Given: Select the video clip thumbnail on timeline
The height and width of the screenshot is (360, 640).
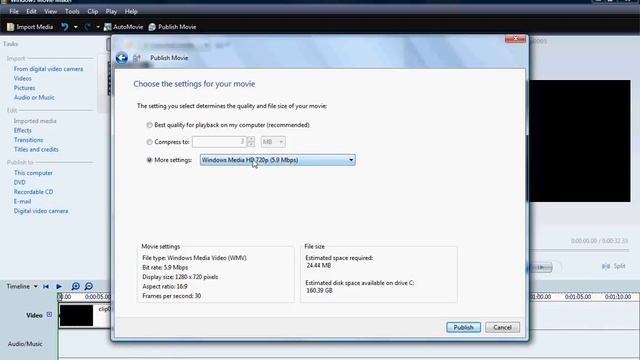Looking at the screenshot, I should [77, 316].
